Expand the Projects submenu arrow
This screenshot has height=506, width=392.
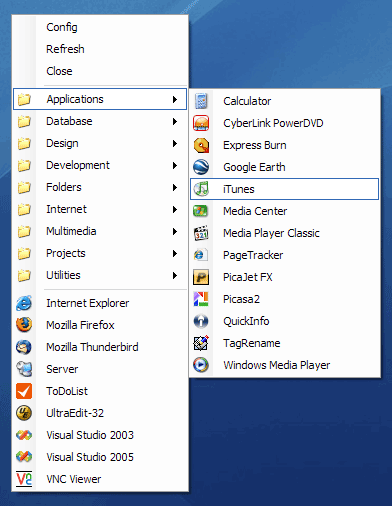[175, 253]
